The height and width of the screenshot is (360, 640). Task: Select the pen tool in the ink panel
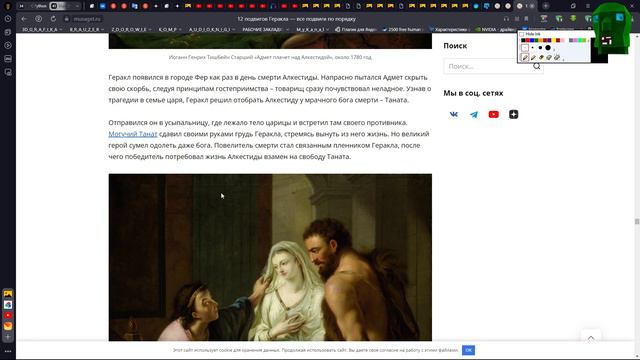pyautogui.click(x=525, y=58)
